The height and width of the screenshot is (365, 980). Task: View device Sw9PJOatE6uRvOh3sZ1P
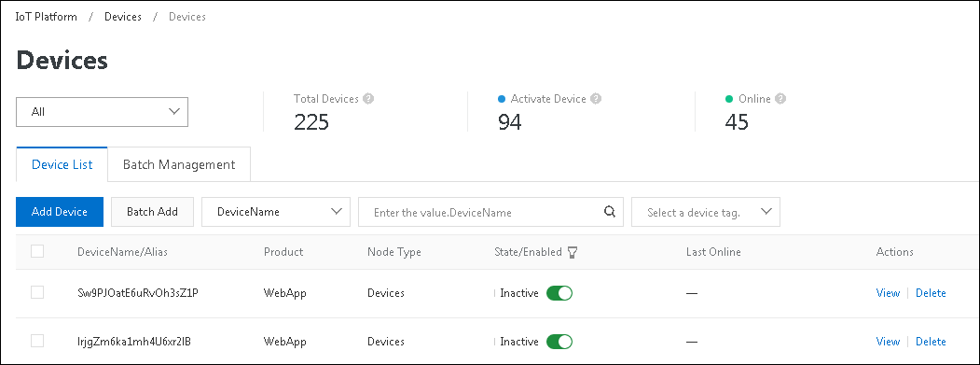[888, 293]
